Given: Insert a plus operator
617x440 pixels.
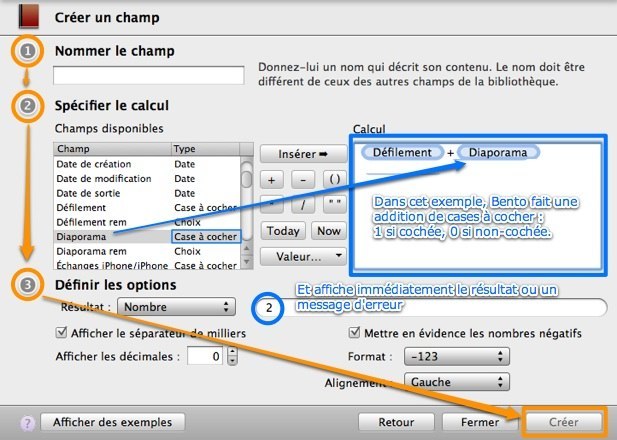Looking at the screenshot, I should click(272, 180).
